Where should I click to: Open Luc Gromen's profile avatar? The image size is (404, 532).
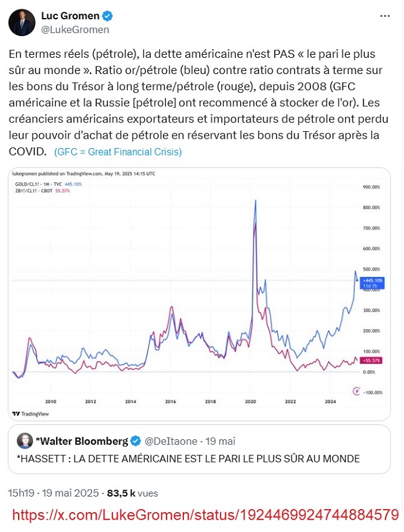[x=22, y=23]
